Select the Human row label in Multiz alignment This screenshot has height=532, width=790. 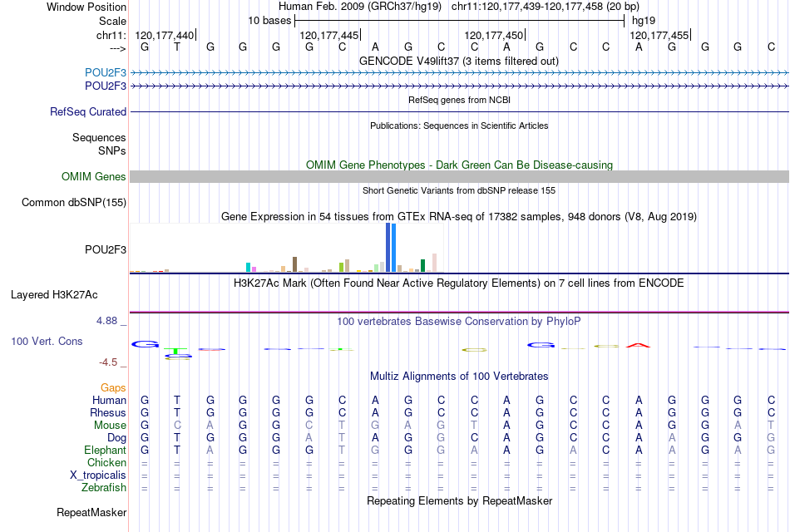[109, 401]
